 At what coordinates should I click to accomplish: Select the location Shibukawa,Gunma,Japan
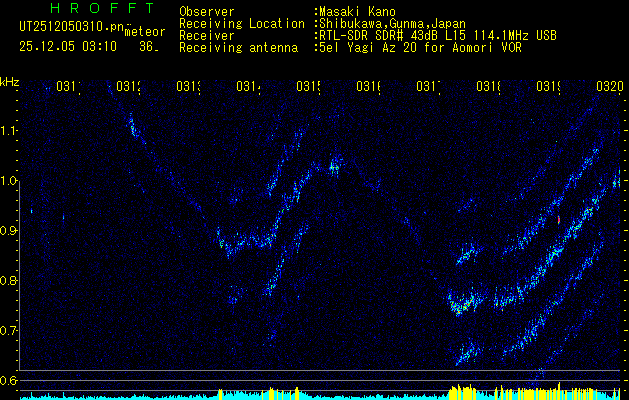point(390,24)
